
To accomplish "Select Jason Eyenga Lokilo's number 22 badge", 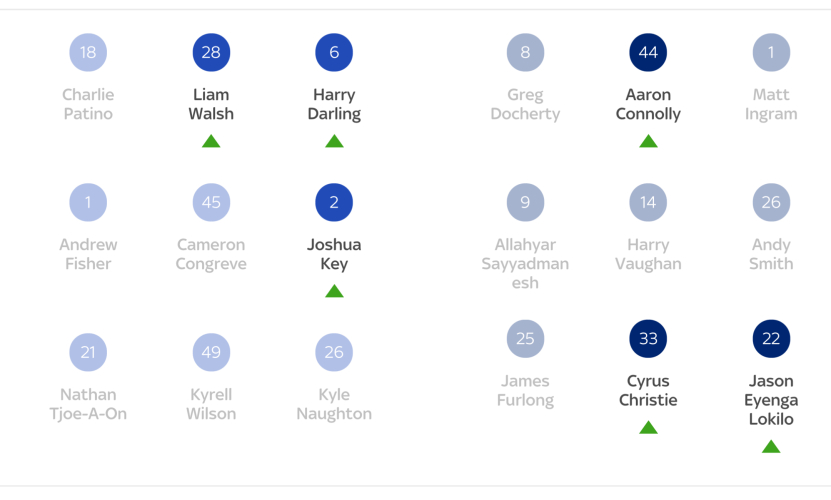I will (771, 339).
